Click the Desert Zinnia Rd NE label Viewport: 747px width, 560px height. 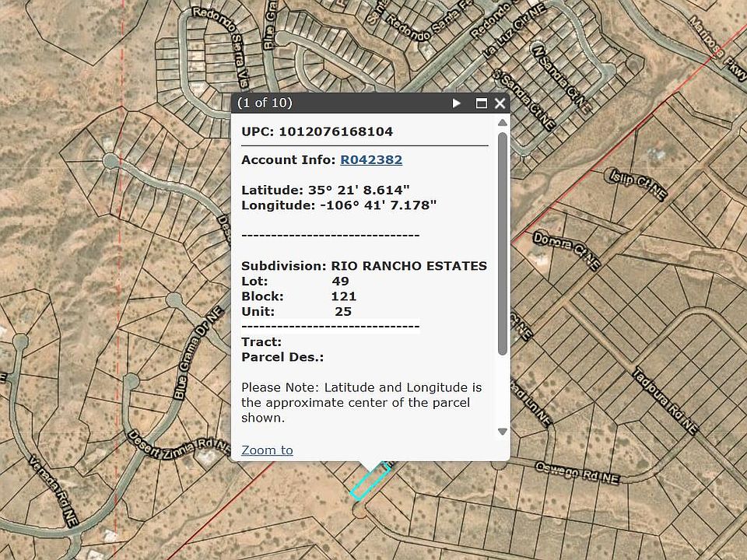(x=179, y=443)
